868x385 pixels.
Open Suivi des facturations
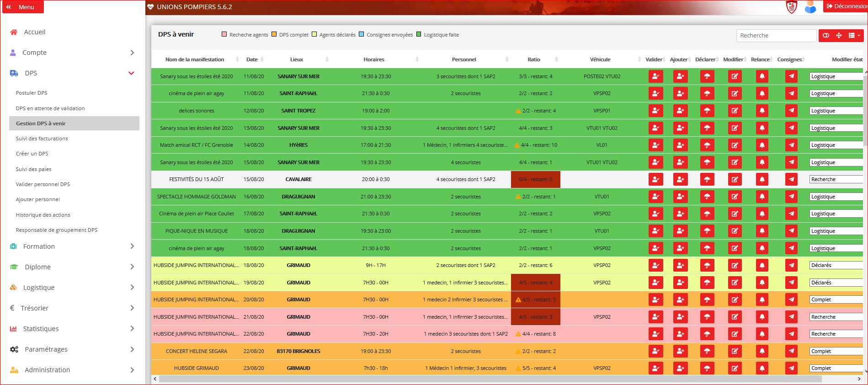click(42, 139)
